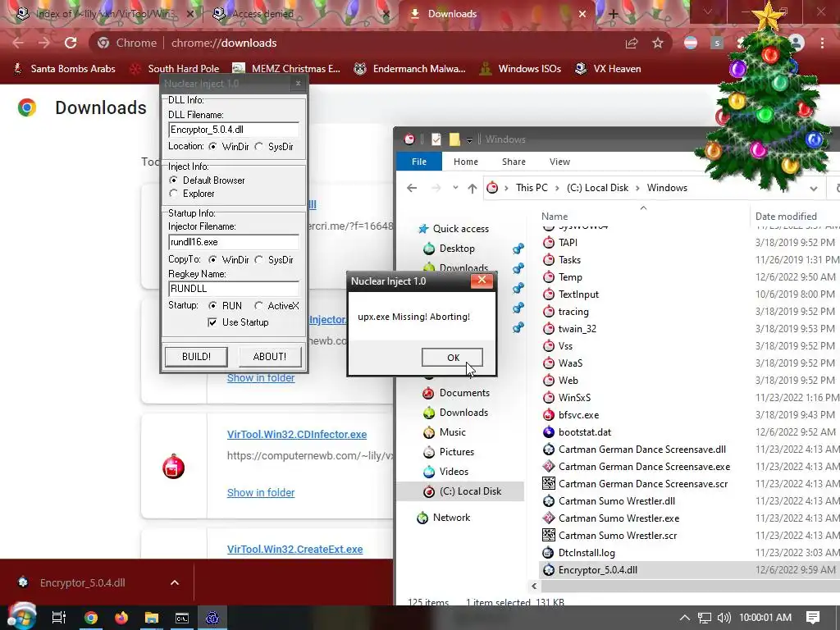Select Documents in Explorer navigation pane
The height and width of the screenshot is (630, 840).
pos(464,393)
